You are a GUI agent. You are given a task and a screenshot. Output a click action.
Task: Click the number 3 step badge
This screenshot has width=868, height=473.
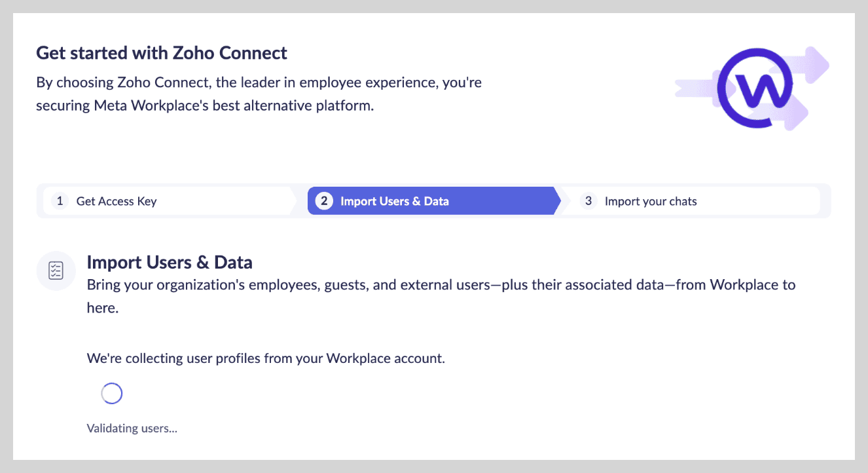pyautogui.click(x=588, y=201)
